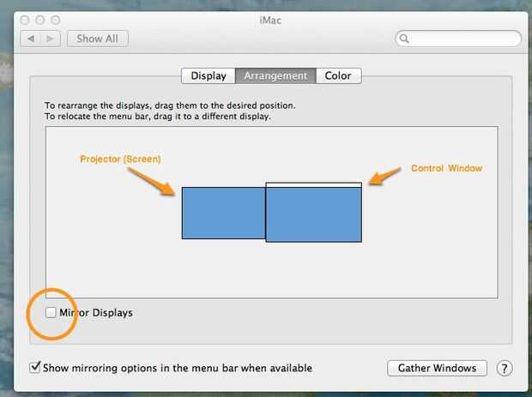The height and width of the screenshot is (397, 532).
Task: Click the forward navigation arrow
Action: point(51,39)
